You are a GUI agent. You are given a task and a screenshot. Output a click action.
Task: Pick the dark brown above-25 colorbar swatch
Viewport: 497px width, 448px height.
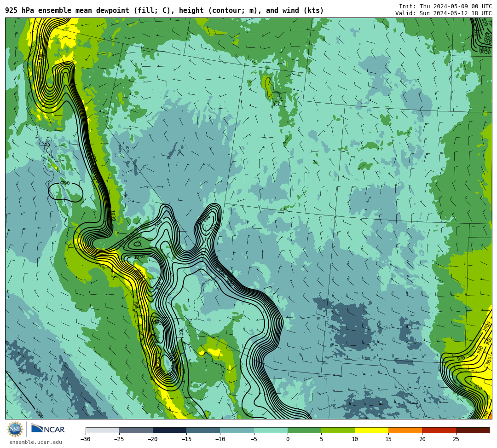click(x=473, y=430)
